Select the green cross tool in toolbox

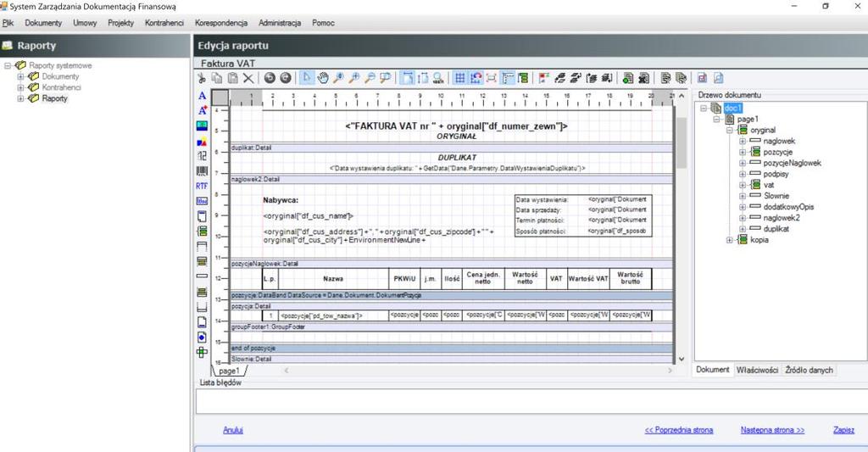[202, 352]
